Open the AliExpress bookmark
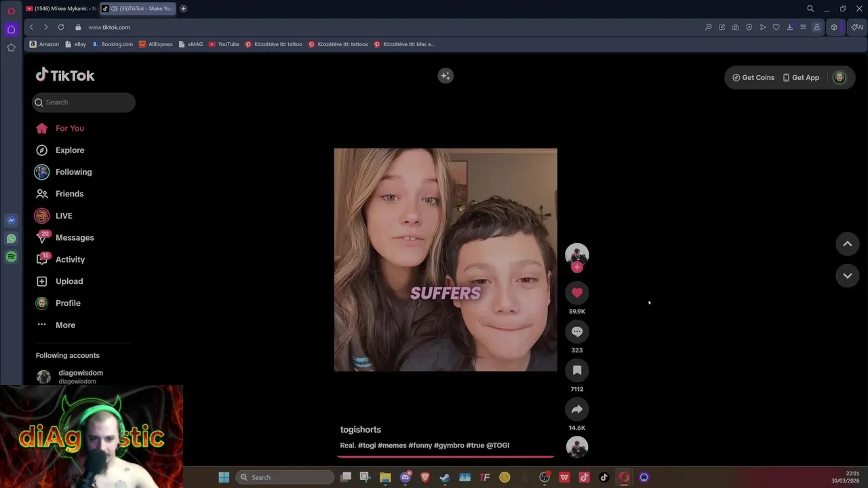 (155, 44)
